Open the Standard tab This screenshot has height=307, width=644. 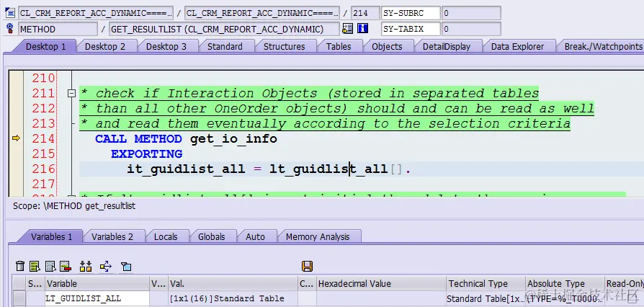click(225, 46)
